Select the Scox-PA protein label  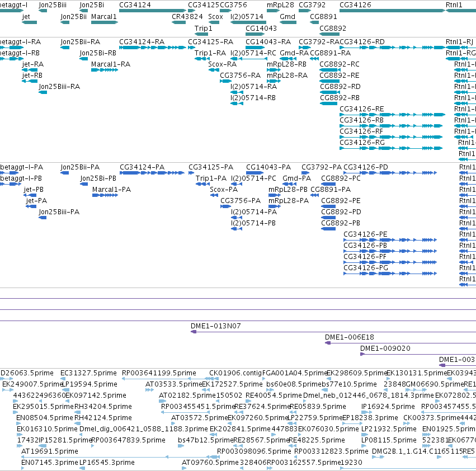pyautogui.click(x=224, y=190)
